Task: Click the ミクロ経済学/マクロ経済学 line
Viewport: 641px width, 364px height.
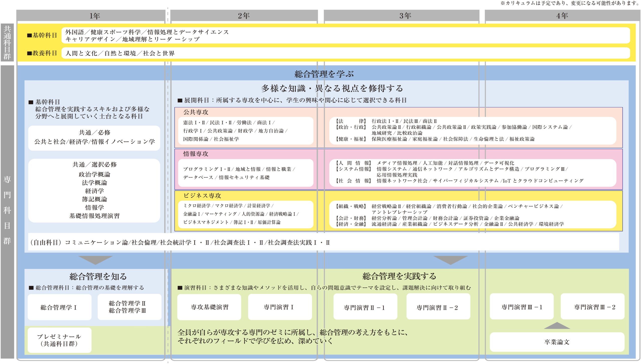Action: point(228,206)
